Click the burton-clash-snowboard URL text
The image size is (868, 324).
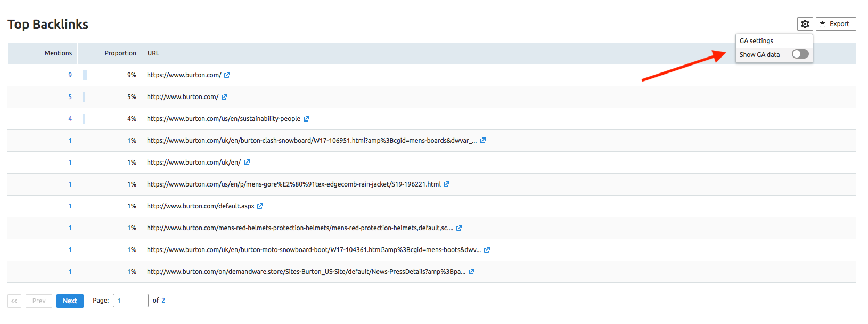[312, 141]
